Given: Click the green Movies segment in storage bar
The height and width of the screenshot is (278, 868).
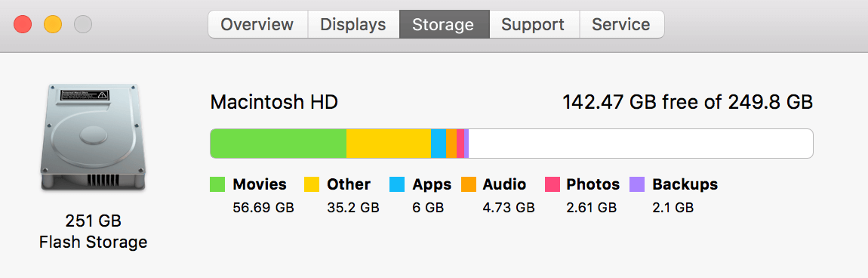Looking at the screenshot, I should tap(279, 144).
